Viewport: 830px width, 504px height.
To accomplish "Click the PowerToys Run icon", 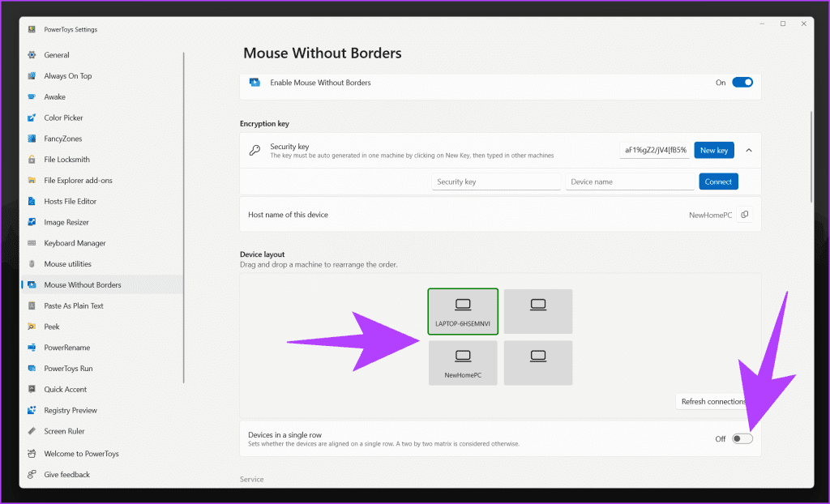I will pos(32,369).
